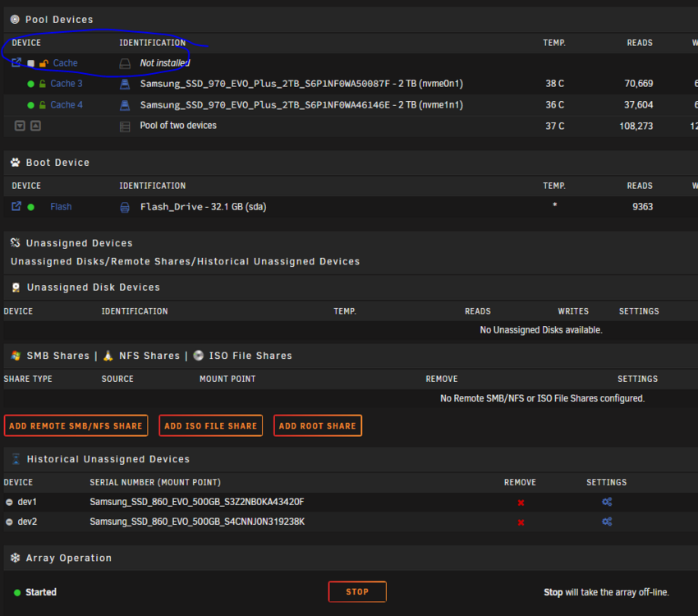The width and height of the screenshot is (698, 616).
Task: Click Add Remote SMB/NFS Share button
Action: pyautogui.click(x=76, y=425)
